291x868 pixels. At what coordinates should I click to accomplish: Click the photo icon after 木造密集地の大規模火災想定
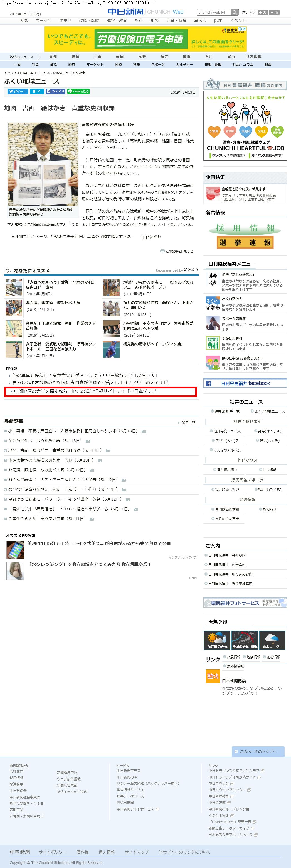pos(100,460)
